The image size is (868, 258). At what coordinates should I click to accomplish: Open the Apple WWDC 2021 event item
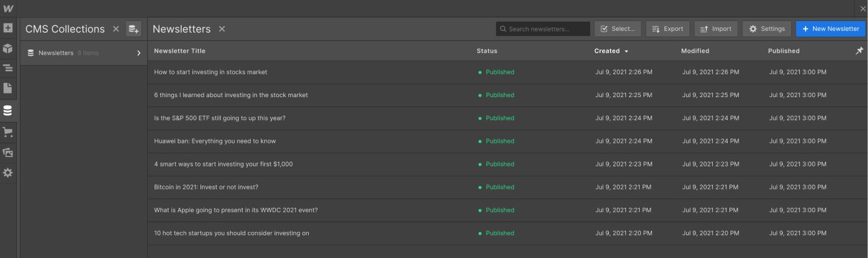(236, 210)
